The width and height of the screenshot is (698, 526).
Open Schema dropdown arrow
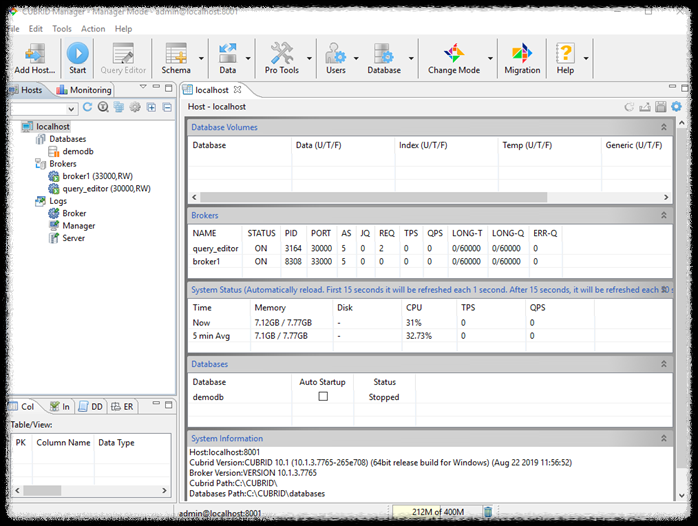click(x=201, y=58)
